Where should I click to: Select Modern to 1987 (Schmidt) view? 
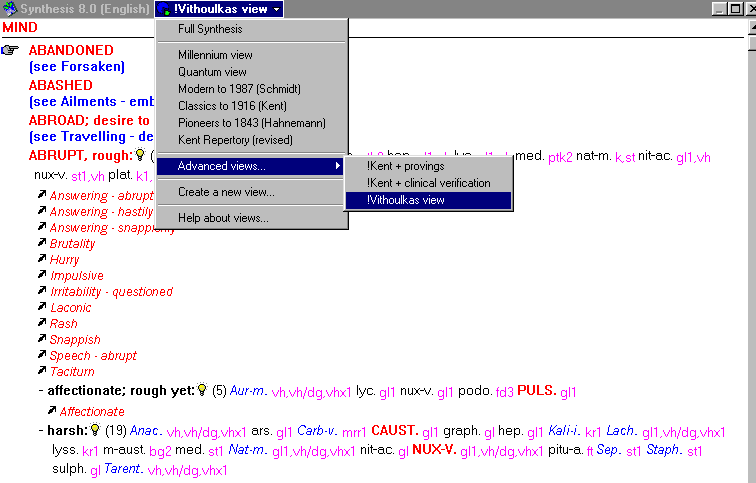point(251,89)
